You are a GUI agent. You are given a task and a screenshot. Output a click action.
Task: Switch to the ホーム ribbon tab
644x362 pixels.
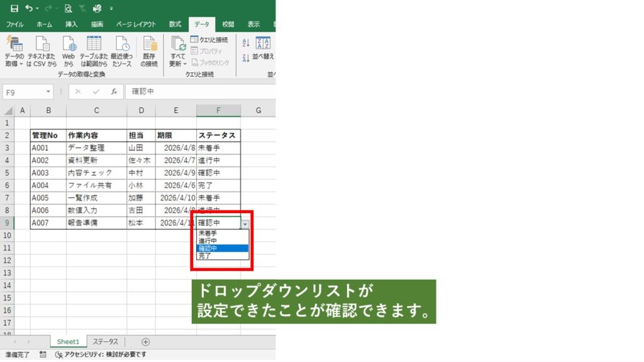(44, 25)
